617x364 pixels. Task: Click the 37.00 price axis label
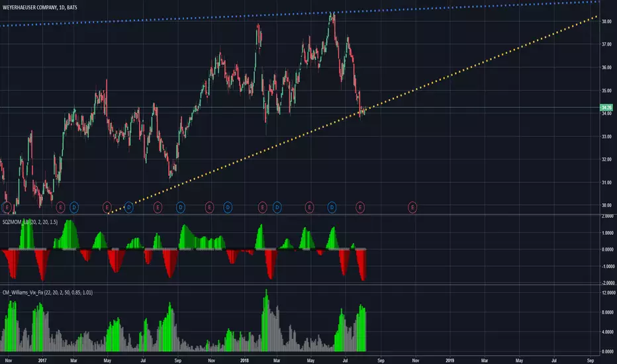tap(606, 44)
